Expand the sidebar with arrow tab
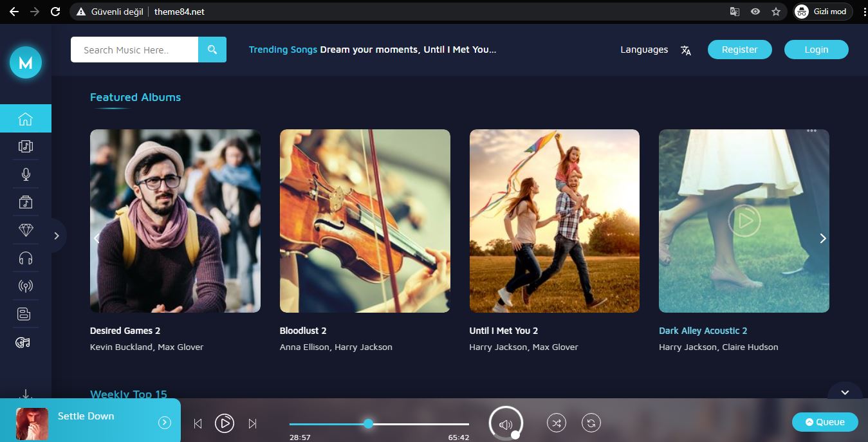The height and width of the screenshot is (442, 868). pyautogui.click(x=57, y=236)
